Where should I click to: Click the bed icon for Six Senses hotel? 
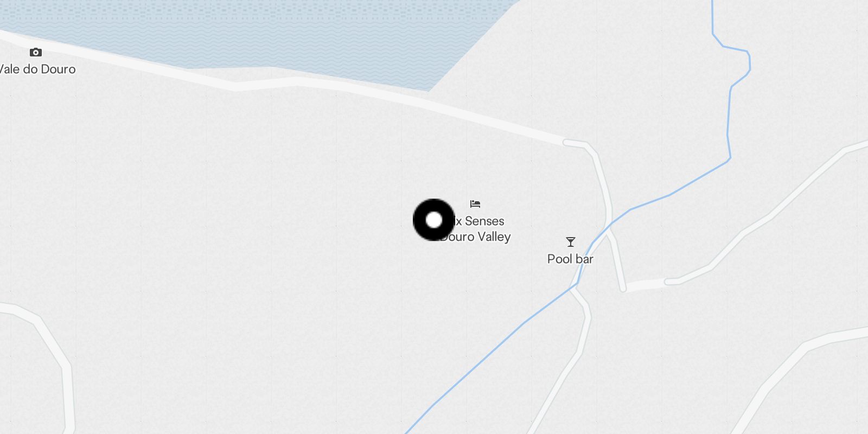475,204
